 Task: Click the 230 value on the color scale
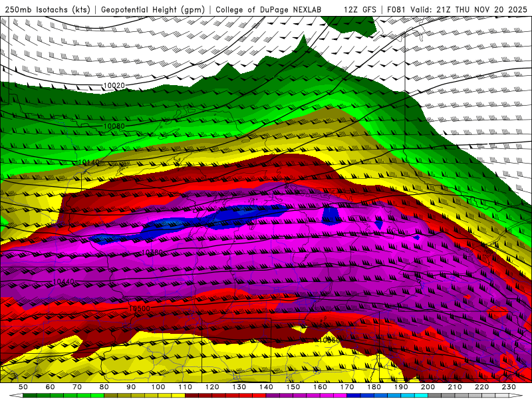coord(509,387)
